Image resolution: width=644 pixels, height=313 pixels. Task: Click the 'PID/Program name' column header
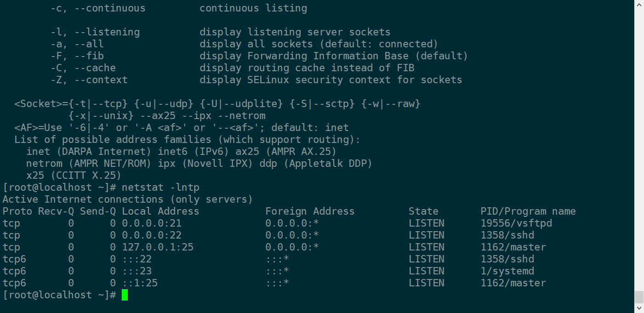(x=528, y=211)
